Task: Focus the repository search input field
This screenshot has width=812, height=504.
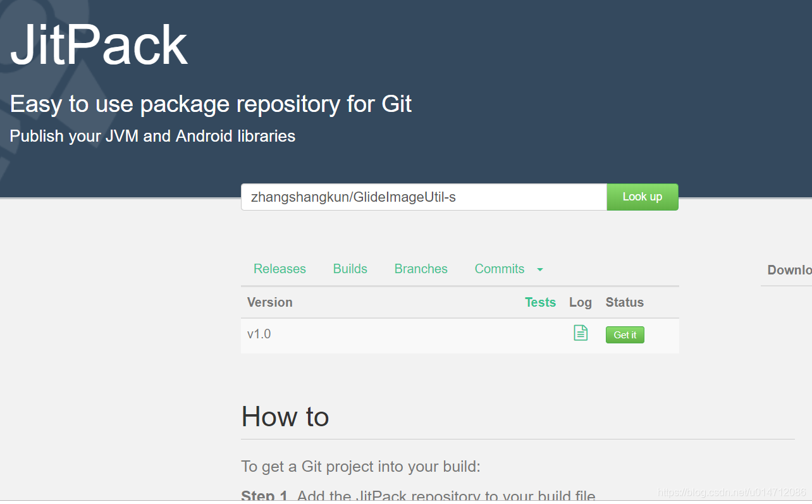Action: click(x=424, y=197)
